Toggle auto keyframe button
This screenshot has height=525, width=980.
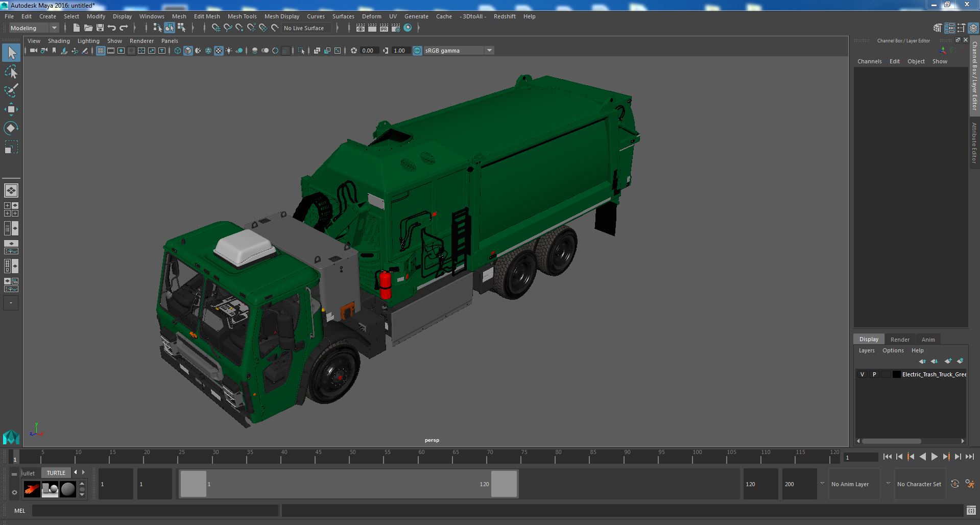click(x=954, y=484)
